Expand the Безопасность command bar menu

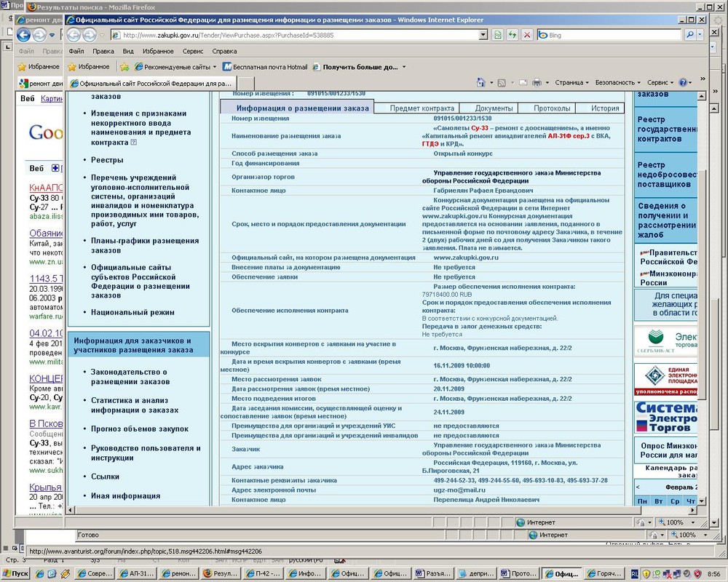click(x=617, y=83)
